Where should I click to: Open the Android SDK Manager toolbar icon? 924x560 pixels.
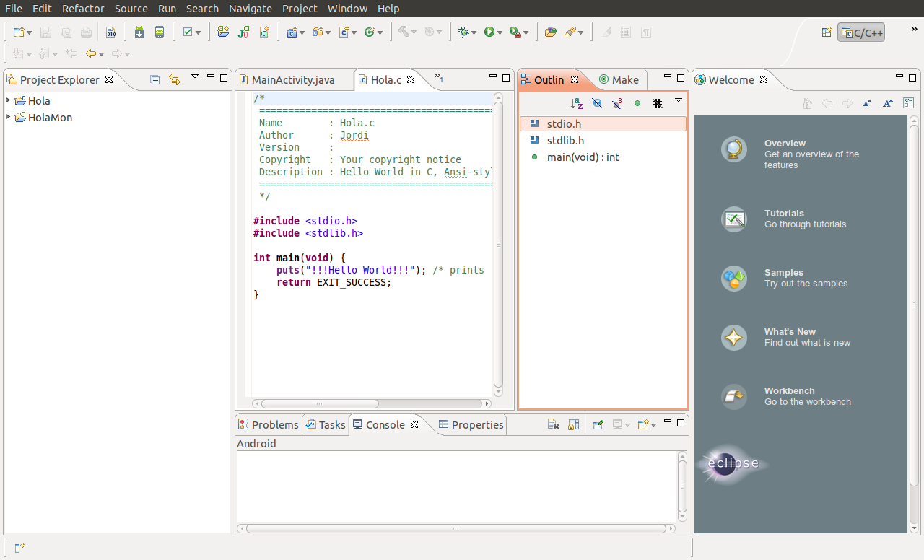[139, 32]
